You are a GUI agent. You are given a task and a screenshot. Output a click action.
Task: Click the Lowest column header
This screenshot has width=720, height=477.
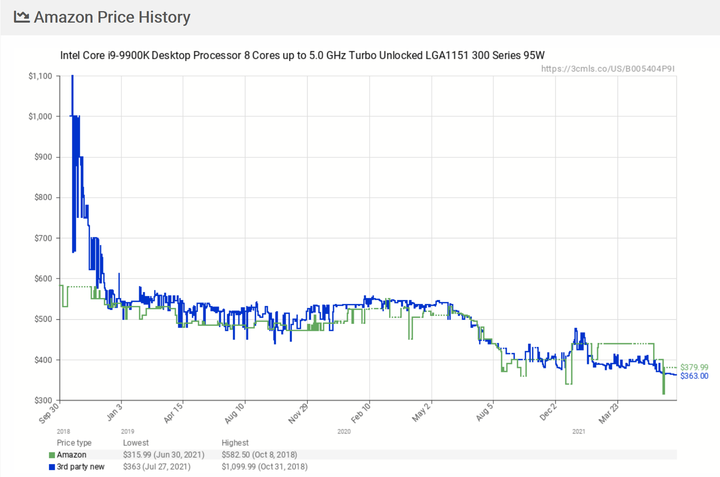[x=135, y=443]
